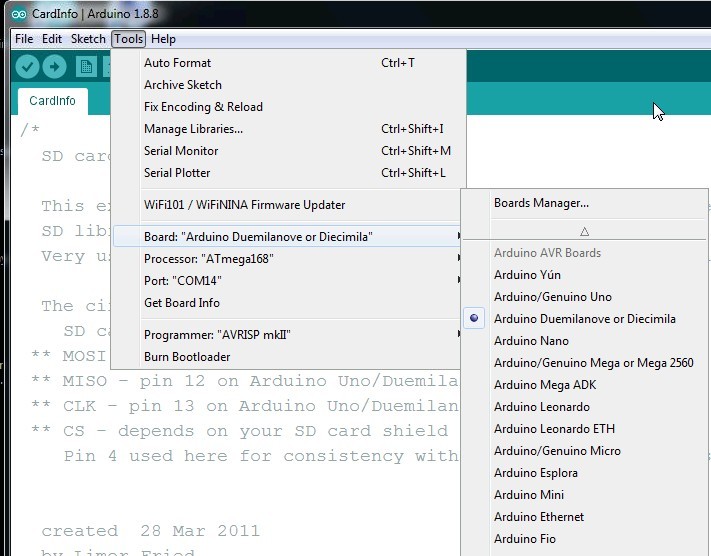Select the Arduino Leonardo ETH board
The image size is (711, 556).
coord(584,429)
